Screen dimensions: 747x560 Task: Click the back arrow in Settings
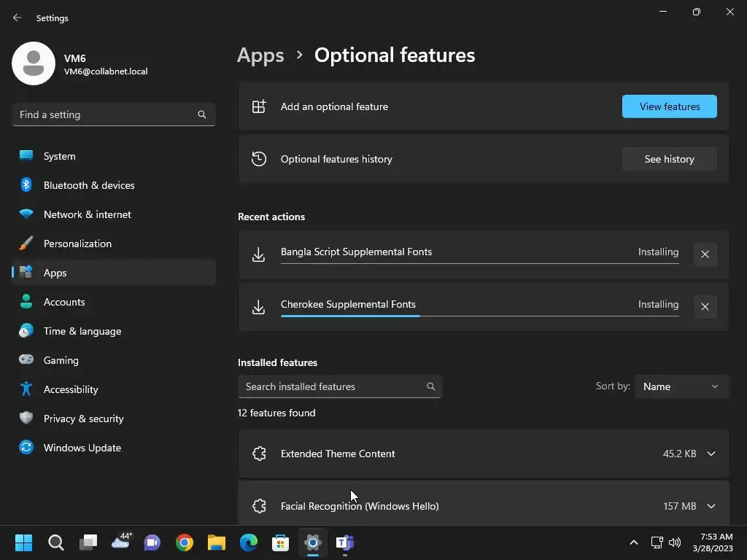point(18,18)
